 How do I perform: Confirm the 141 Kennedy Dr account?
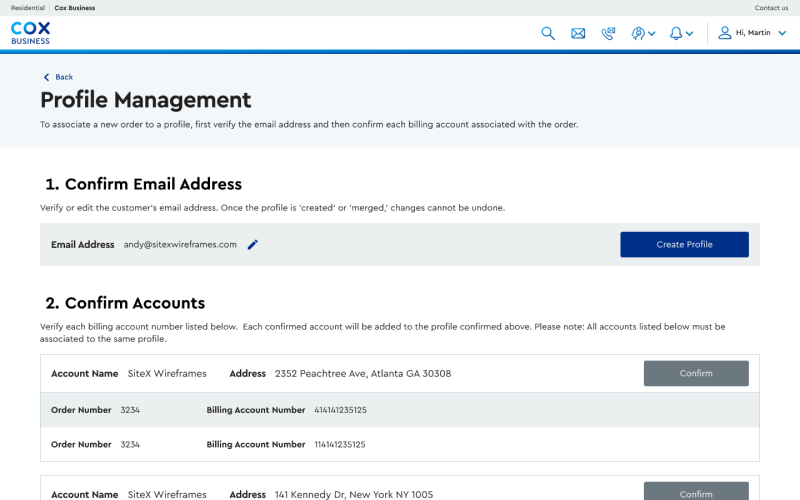[x=696, y=493]
